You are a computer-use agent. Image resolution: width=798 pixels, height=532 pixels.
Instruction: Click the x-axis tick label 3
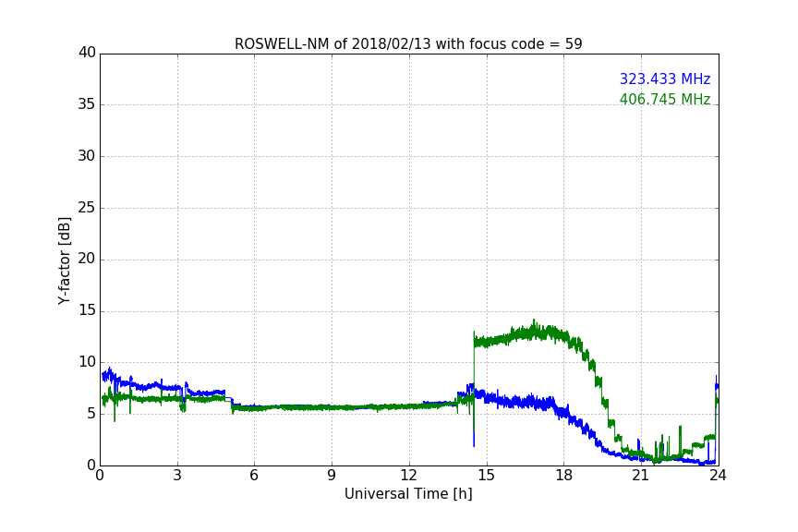tap(177, 476)
